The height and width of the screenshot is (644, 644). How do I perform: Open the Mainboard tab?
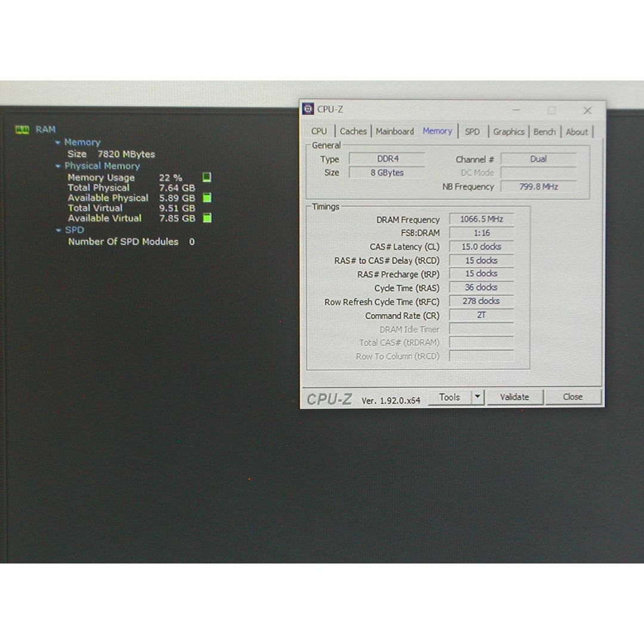pos(395,131)
